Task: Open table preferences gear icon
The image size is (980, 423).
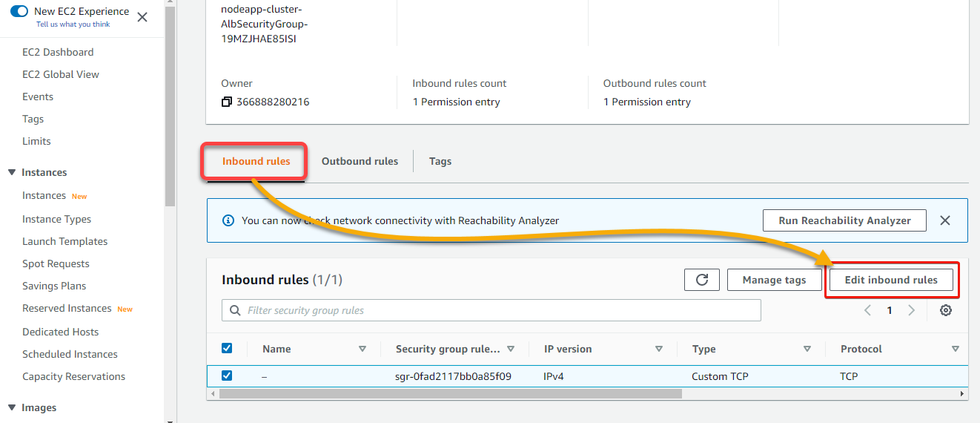Action: [946, 310]
